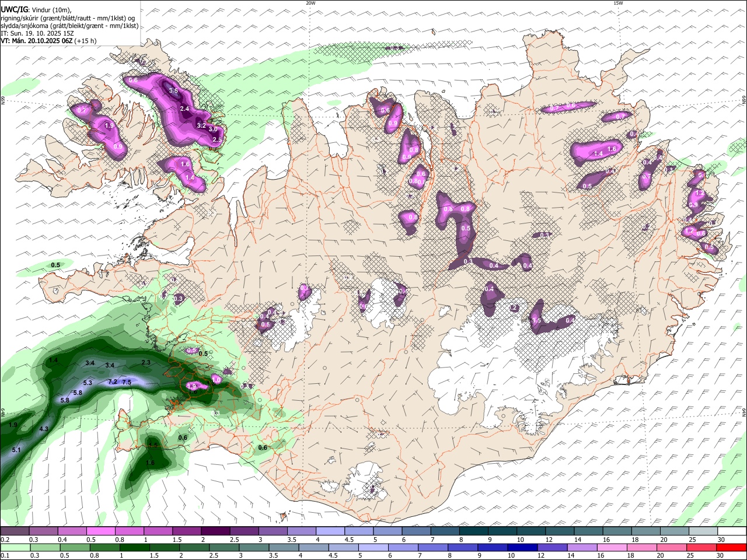Click the "7.5" rainfall value on the map

click(x=127, y=381)
